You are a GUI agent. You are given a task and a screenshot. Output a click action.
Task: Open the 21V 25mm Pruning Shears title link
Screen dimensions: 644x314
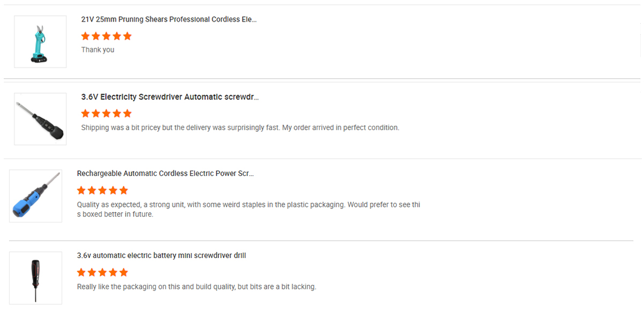click(x=169, y=19)
